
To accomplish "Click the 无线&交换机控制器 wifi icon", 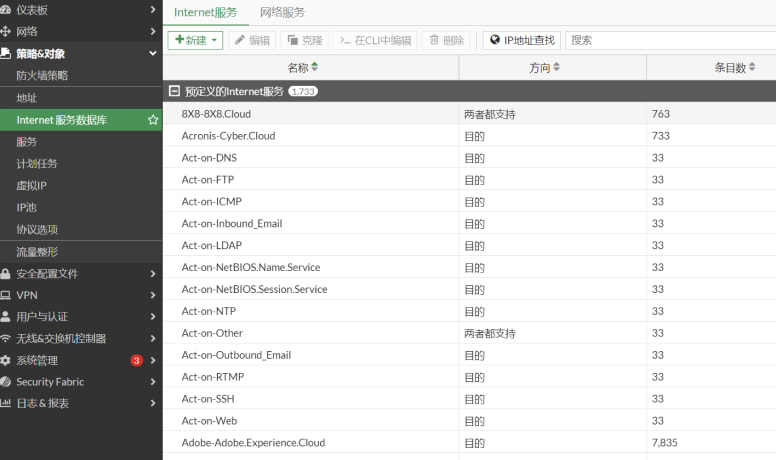I will tap(6, 338).
